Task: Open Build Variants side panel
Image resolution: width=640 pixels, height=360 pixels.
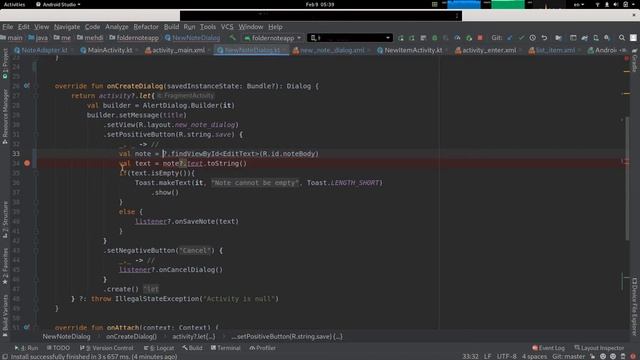Action: click(5, 316)
